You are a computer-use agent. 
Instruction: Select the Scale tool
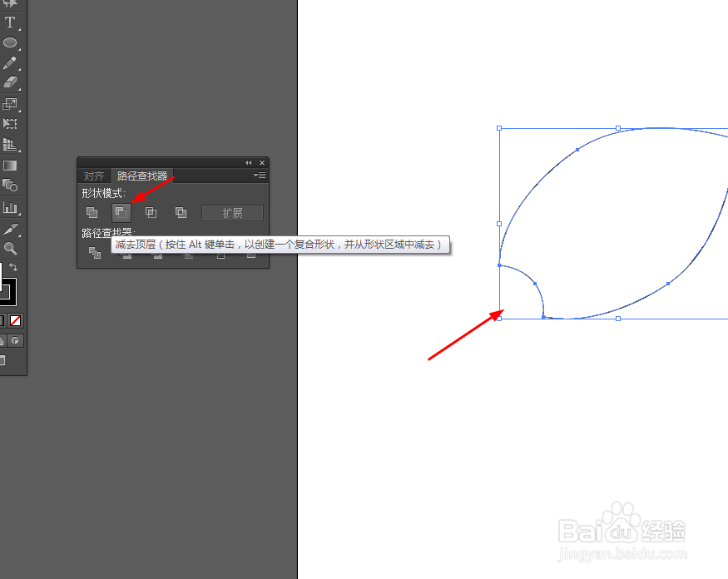10,103
